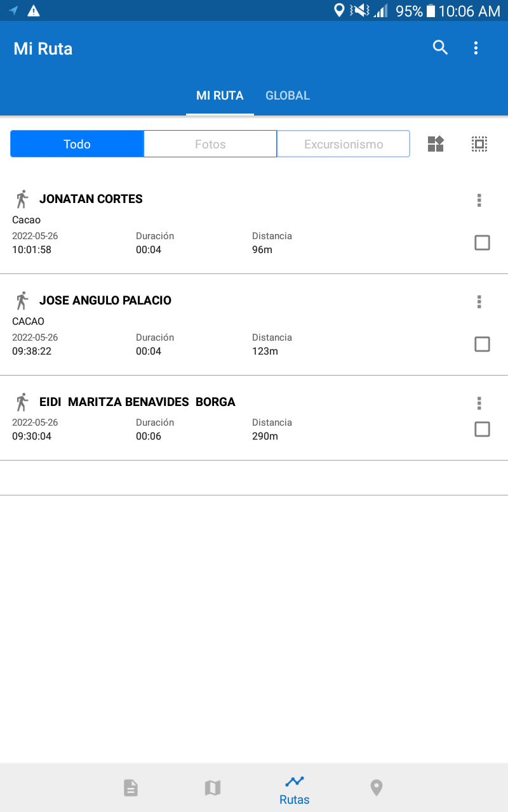Expand options for JONATAN CORTES route
This screenshot has width=508, height=812.
[x=479, y=200]
